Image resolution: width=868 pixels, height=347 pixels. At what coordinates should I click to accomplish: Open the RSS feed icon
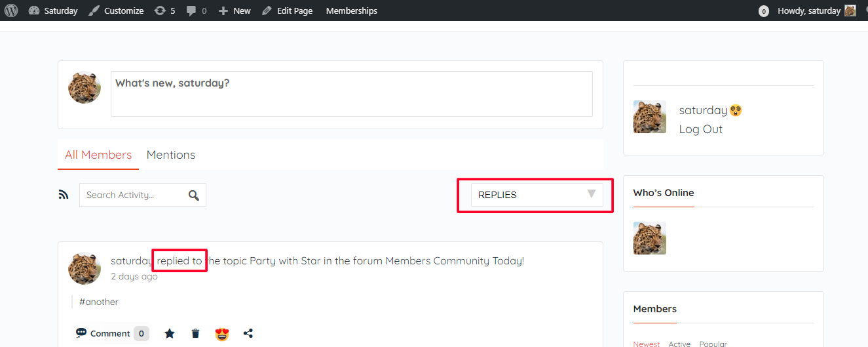[x=64, y=195]
